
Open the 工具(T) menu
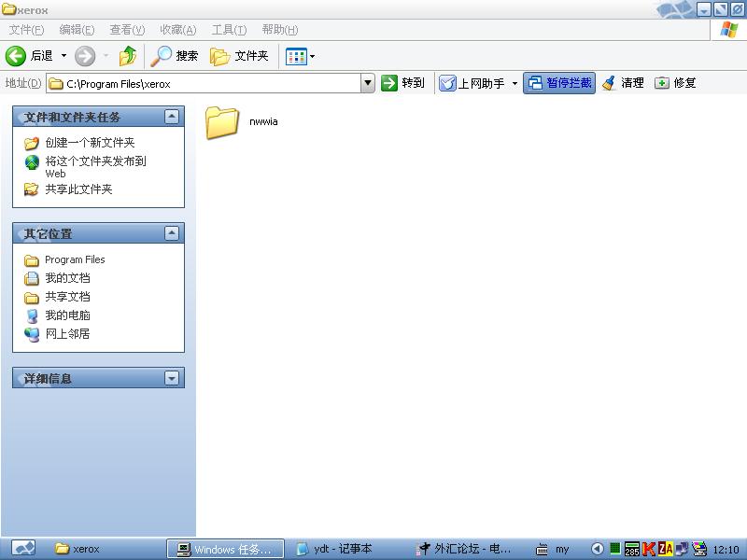point(229,30)
